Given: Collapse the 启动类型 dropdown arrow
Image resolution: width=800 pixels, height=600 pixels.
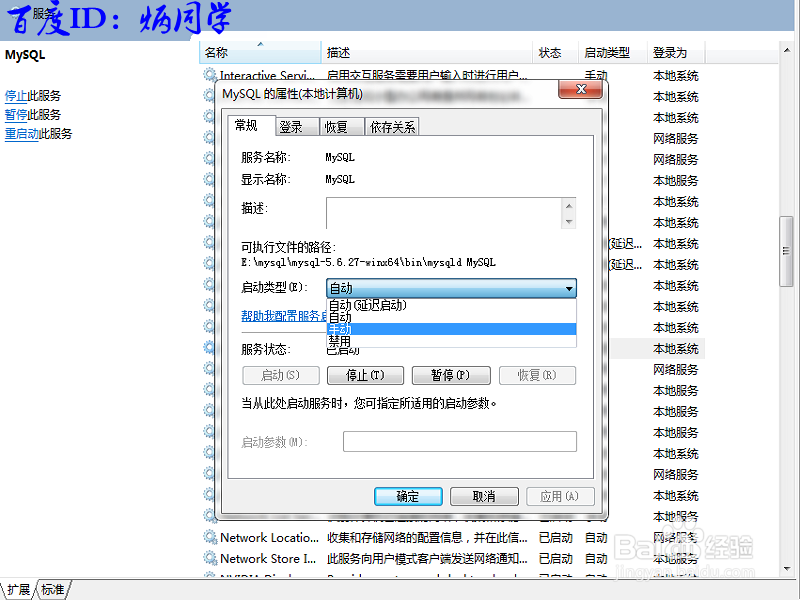Looking at the screenshot, I should [570, 288].
